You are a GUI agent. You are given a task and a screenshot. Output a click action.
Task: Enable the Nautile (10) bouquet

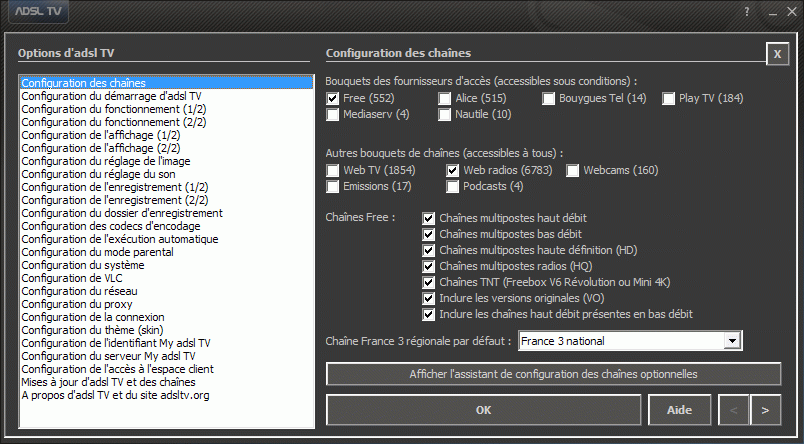click(445, 114)
